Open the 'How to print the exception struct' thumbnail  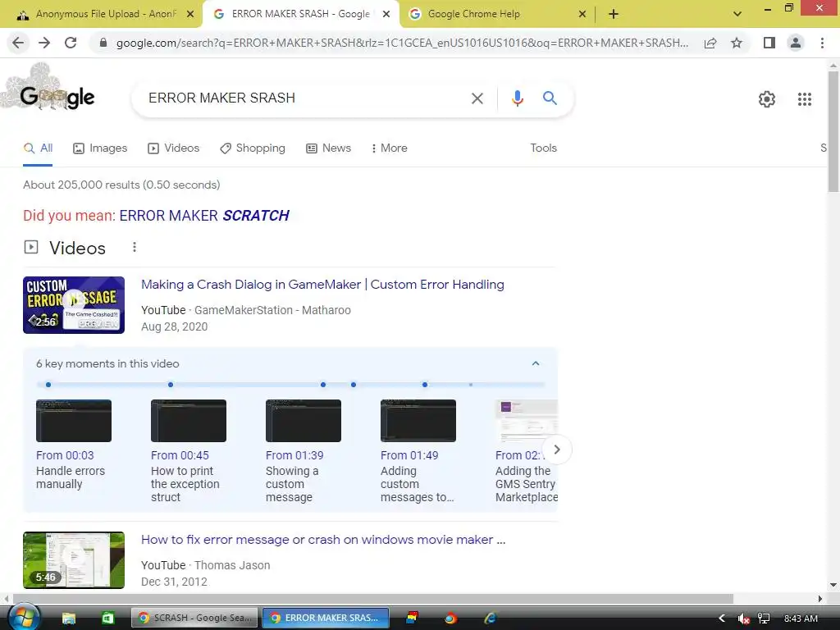click(x=189, y=421)
